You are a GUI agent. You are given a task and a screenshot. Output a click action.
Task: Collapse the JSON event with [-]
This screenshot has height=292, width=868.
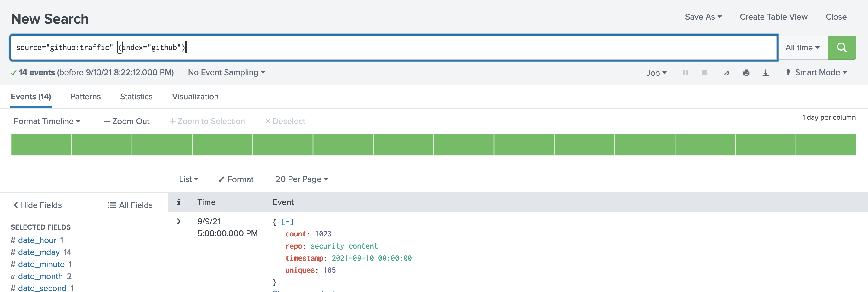coord(287,222)
